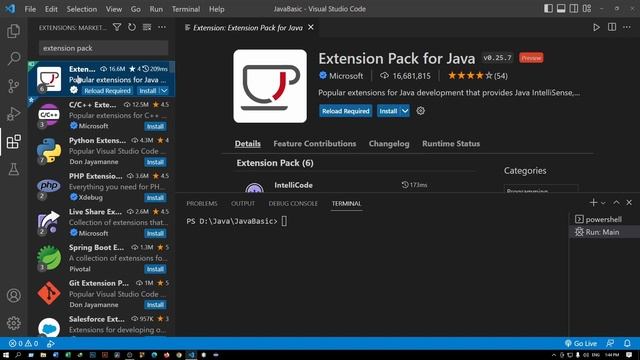
Task: Close the terminal panel
Action: coord(629,203)
